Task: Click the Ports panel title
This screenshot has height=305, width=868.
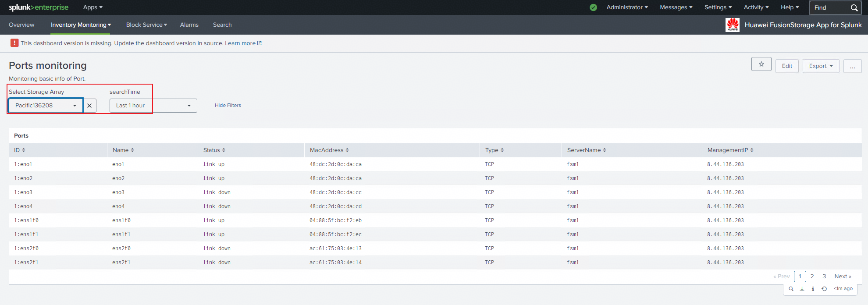Action: coord(21,136)
